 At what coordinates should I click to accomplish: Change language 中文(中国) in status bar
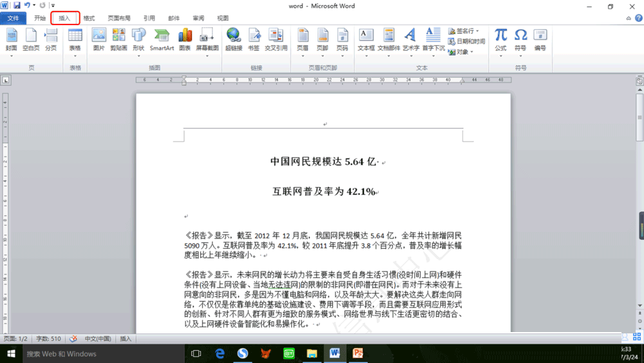tap(98, 338)
